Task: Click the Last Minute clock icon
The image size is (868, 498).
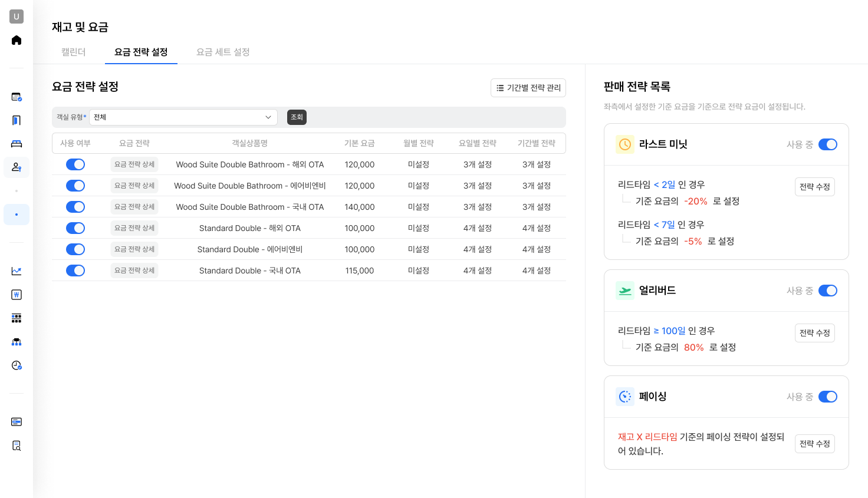Action: click(x=625, y=144)
